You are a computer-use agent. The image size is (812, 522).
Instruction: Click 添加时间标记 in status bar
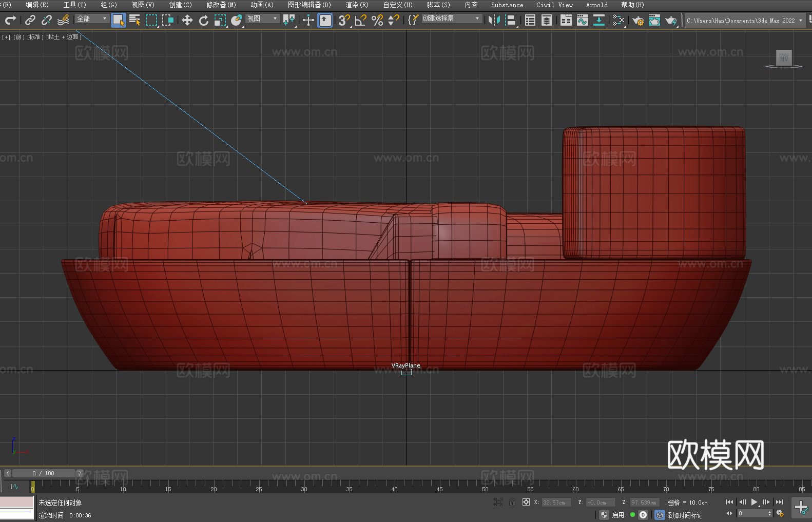pyautogui.click(x=684, y=515)
